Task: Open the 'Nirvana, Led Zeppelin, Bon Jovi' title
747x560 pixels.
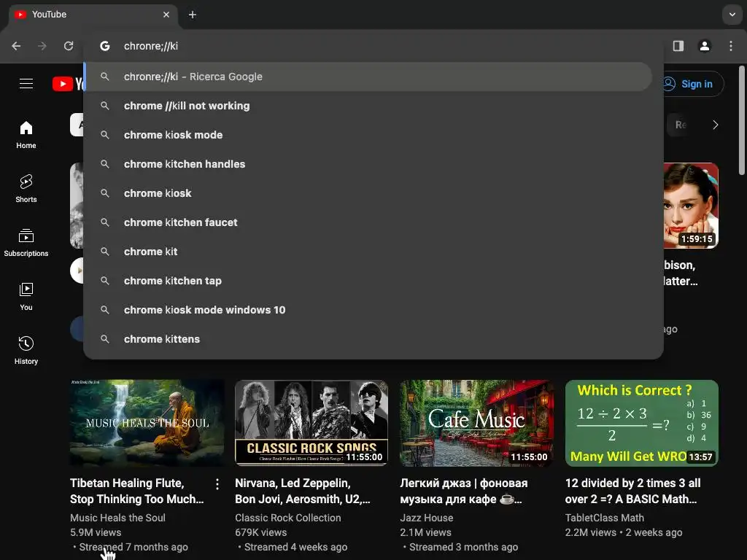Action: click(x=303, y=491)
